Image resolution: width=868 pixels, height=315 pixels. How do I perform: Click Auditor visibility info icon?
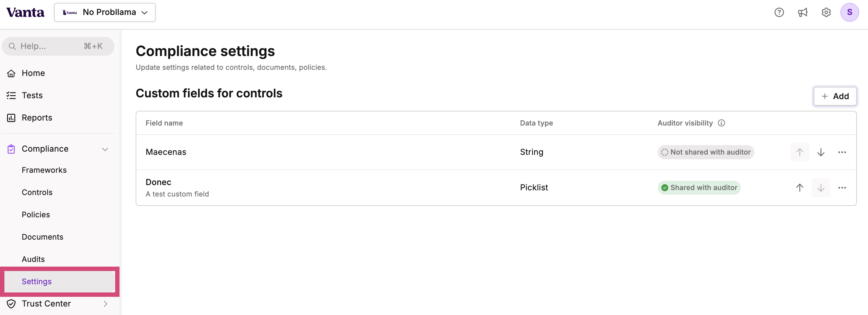721,123
